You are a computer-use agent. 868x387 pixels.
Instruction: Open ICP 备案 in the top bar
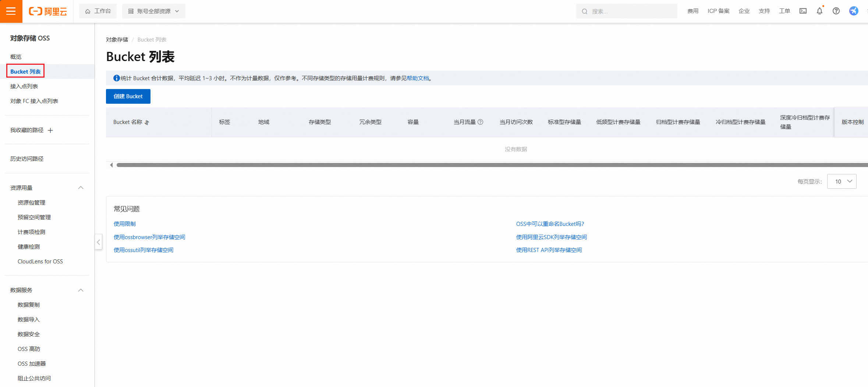718,11
